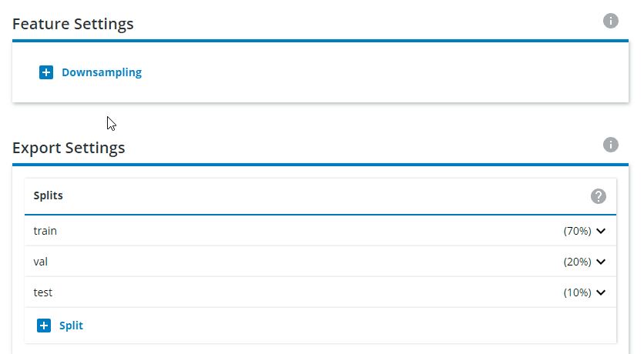Click the Splits panel title
This screenshot has width=644, height=354.
[x=49, y=196]
